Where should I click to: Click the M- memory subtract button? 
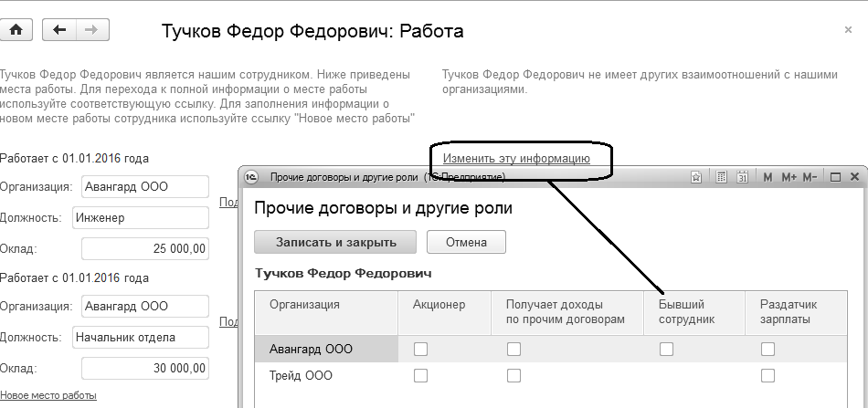(810, 177)
